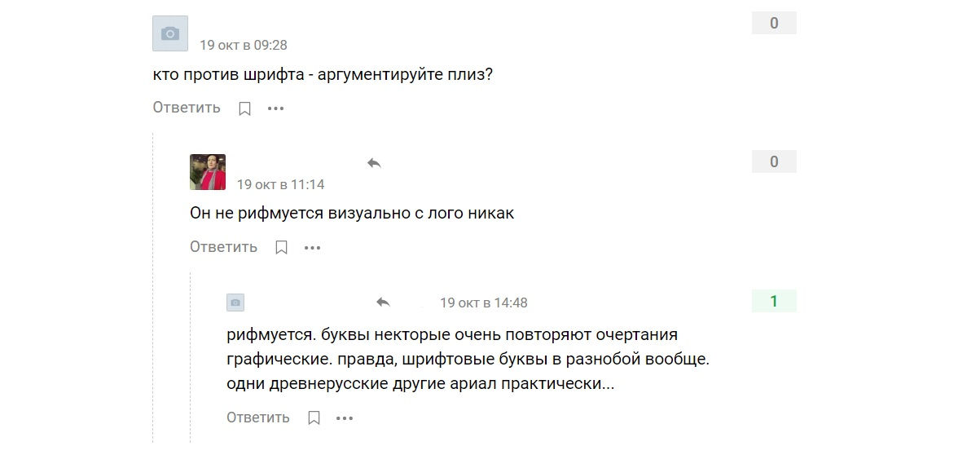Open the '19 окт в 09:28' timestamp link

(244, 45)
